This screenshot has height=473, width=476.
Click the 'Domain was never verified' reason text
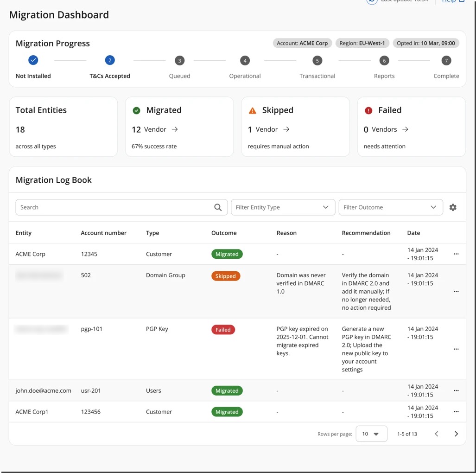[x=300, y=283]
